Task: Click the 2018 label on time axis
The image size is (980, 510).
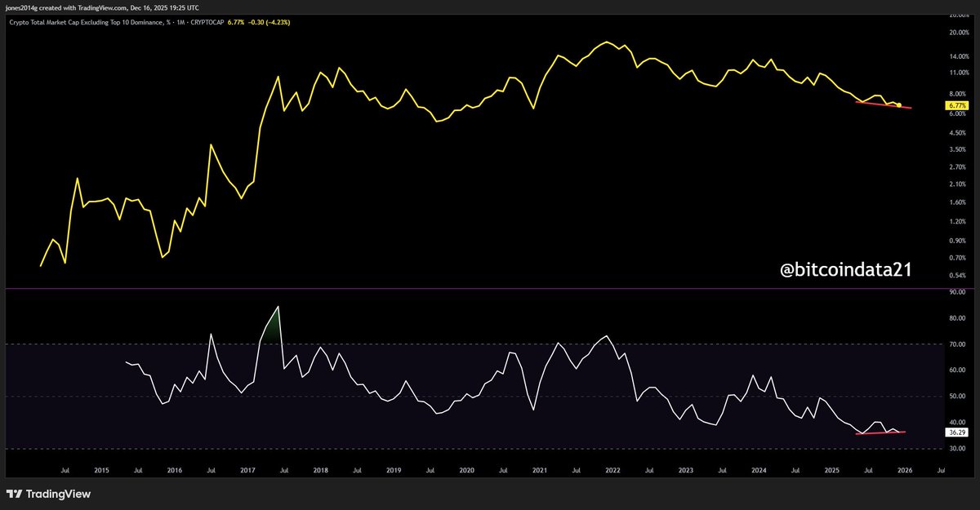Action: click(320, 471)
